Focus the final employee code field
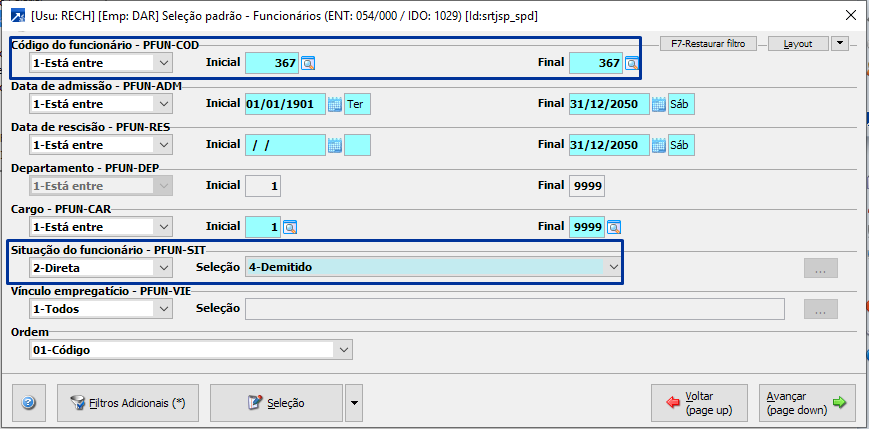869x429 pixels. [x=596, y=63]
